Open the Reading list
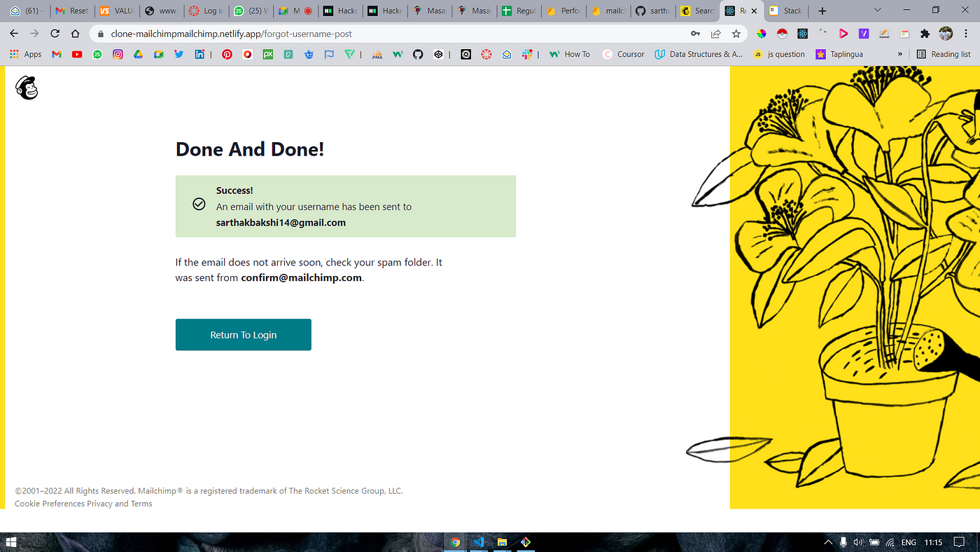The image size is (980, 552). 944,54
